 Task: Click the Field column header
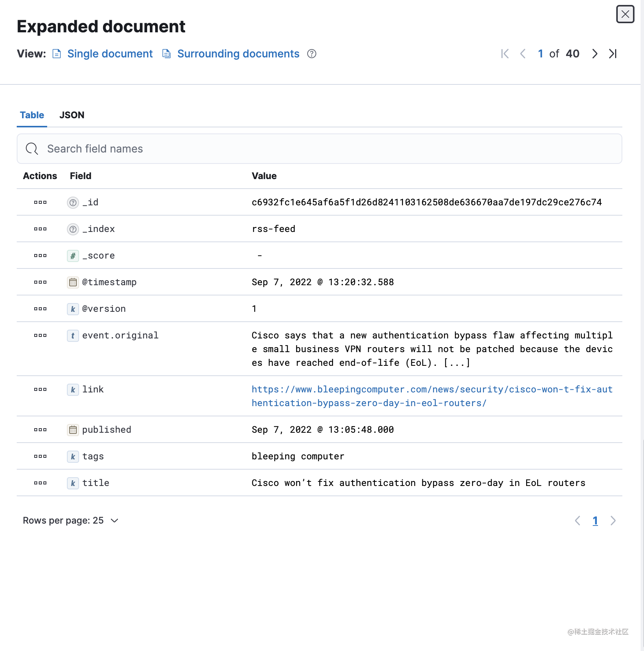coord(81,176)
